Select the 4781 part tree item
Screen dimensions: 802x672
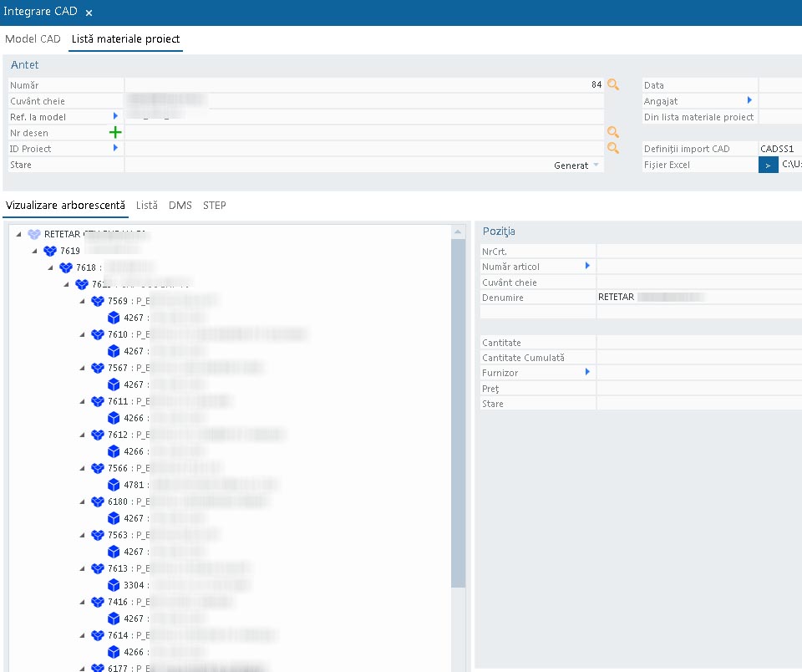pyautogui.click(x=132, y=485)
